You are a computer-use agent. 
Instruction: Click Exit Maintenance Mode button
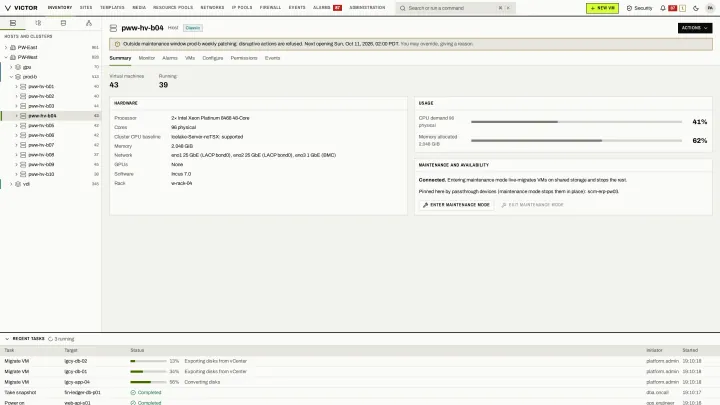[532, 205]
